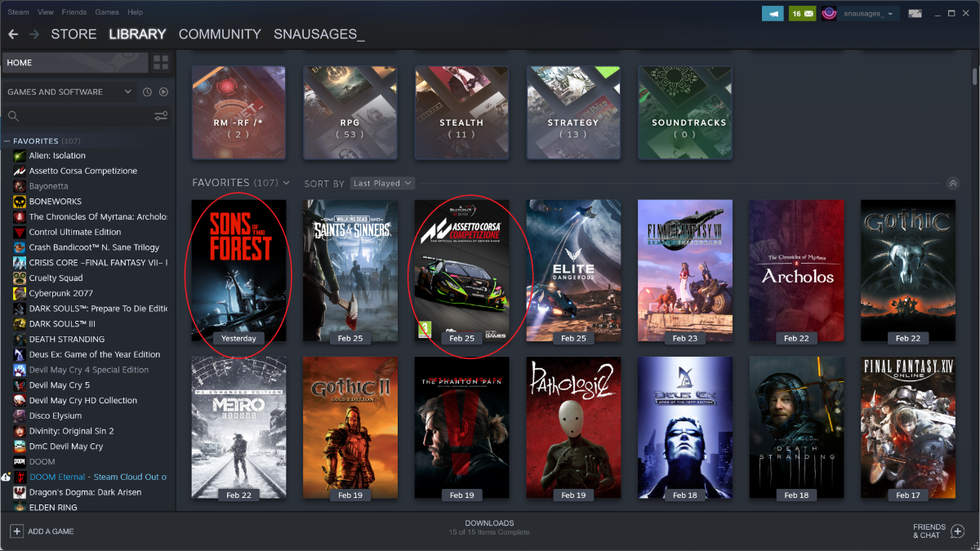
Task: Open the Elite Dangerous game cover
Action: [573, 270]
